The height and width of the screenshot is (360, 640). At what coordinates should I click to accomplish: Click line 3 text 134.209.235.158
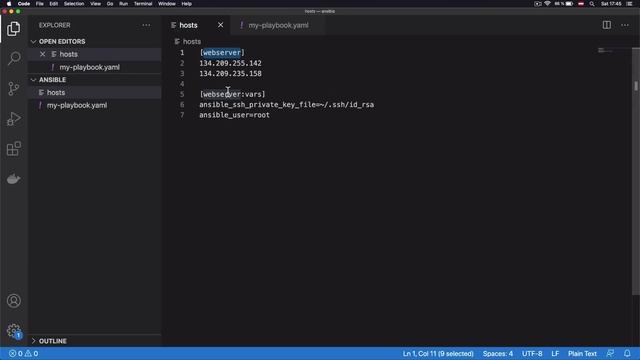[230, 74]
